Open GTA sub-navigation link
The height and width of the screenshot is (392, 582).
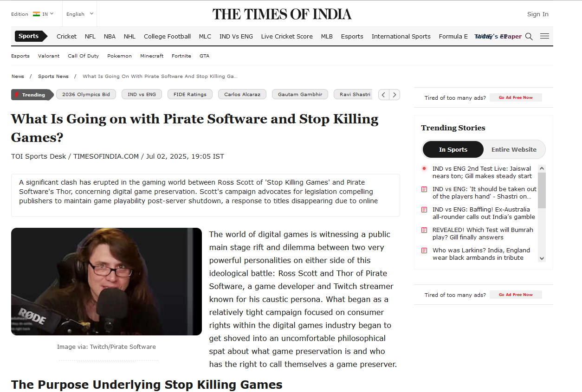[x=204, y=56]
